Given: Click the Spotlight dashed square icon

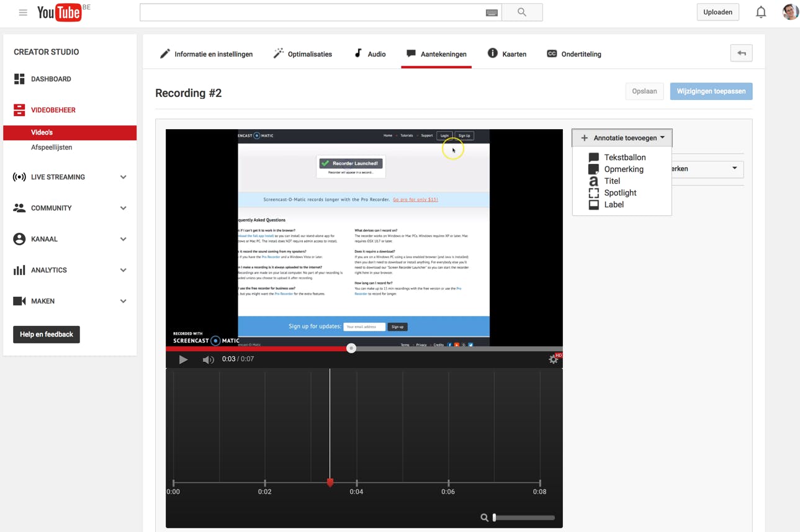Looking at the screenshot, I should (594, 193).
